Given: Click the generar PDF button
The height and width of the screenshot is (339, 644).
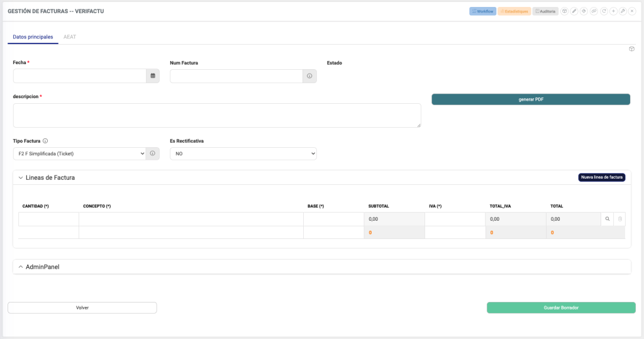Looking at the screenshot, I should coord(530,99).
